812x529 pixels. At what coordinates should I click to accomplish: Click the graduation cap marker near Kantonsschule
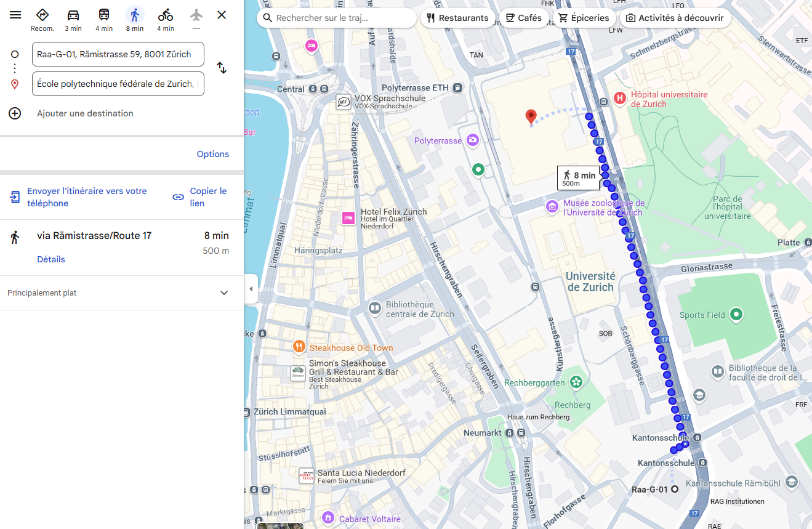[x=699, y=395]
